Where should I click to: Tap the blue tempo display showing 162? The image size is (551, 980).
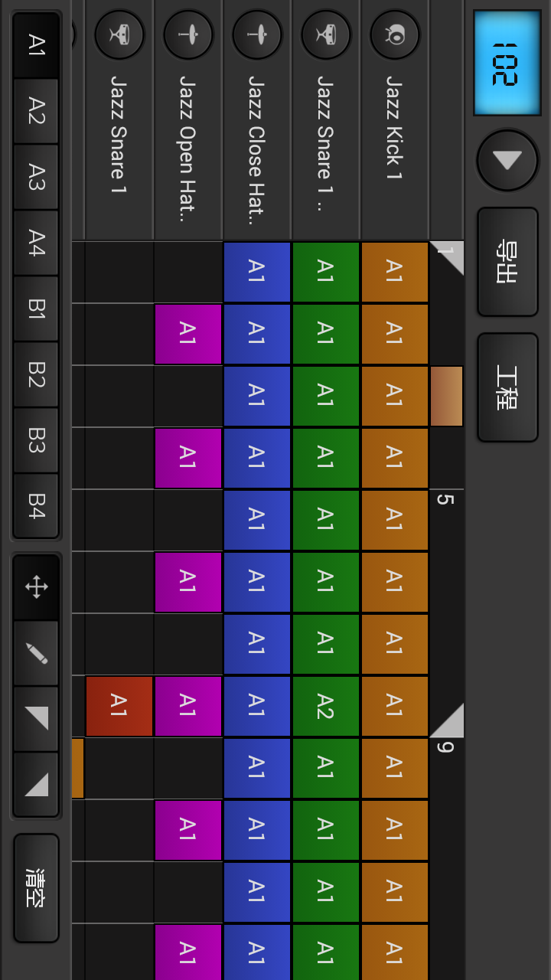click(507, 64)
